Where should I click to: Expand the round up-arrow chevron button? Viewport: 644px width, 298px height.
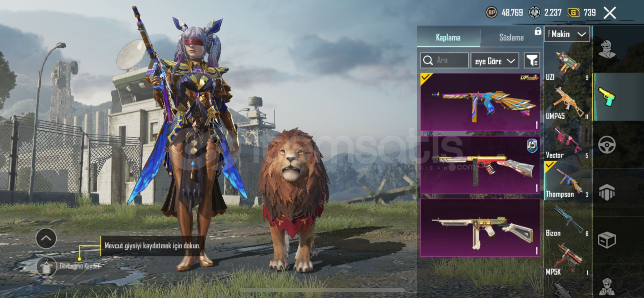46,238
